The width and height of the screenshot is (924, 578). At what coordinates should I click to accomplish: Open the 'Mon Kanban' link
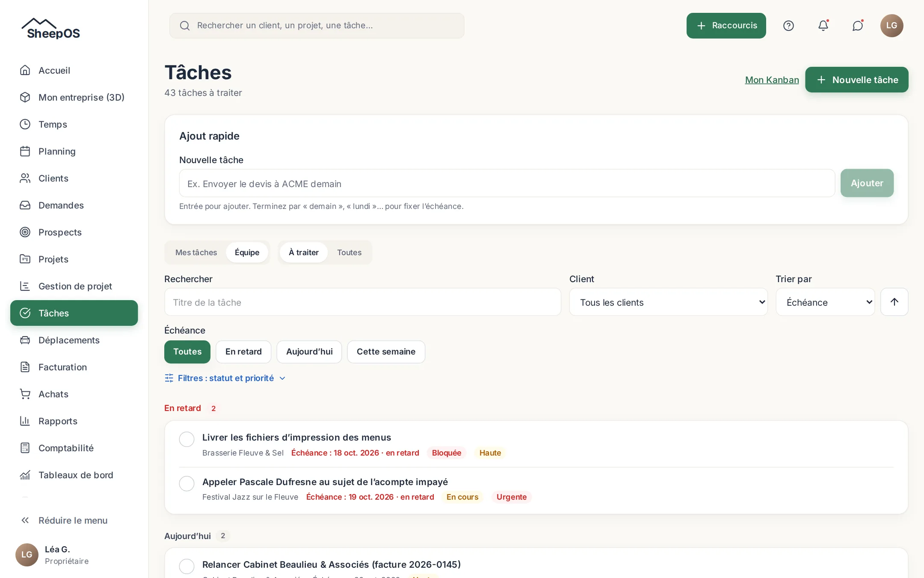772,80
